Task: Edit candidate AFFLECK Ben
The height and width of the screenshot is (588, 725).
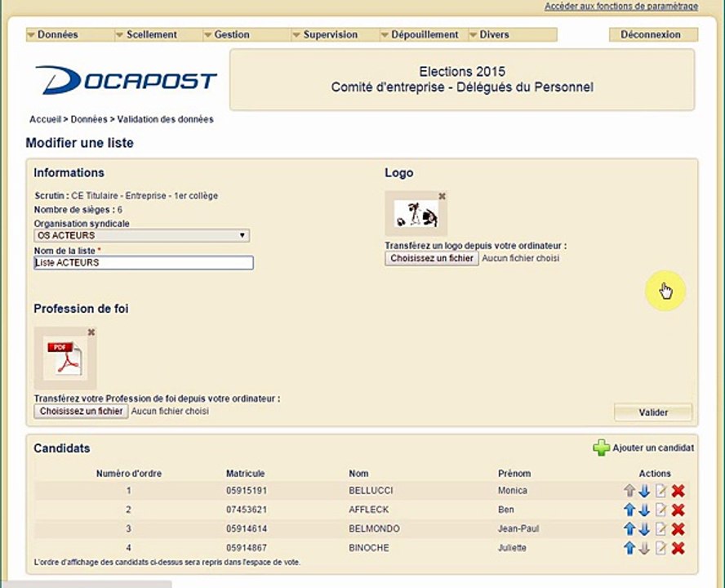Action: [661, 510]
